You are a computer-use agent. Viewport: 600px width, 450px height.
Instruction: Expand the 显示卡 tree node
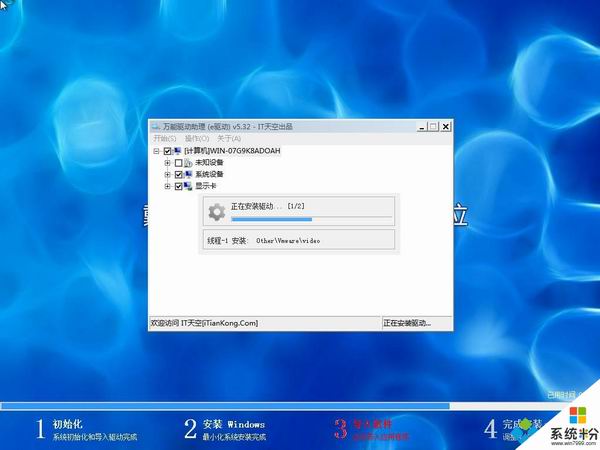pos(167,186)
